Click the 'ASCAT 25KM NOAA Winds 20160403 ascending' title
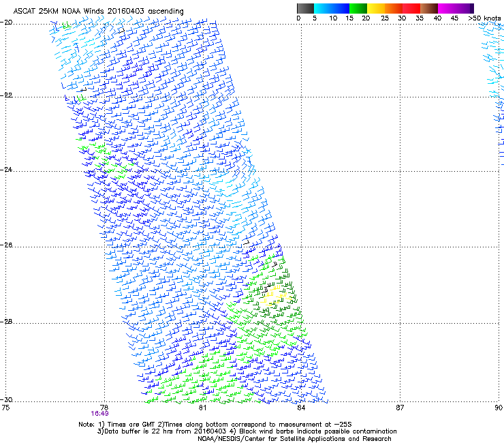Image resolution: width=504 pixels, height=443 pixels. pyautogui.click(x=98, y=12)
